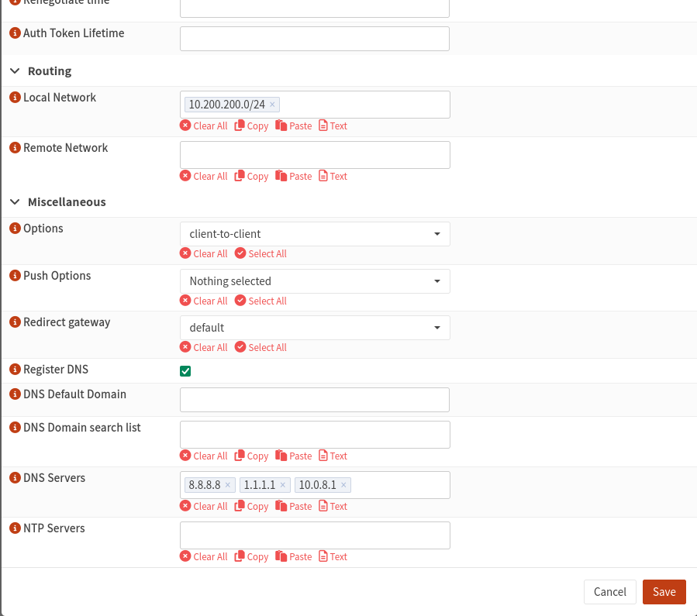Viewport: 697px width, 616px height.
Task: Copy the DNS Servers list
Action: pos(251,506)
